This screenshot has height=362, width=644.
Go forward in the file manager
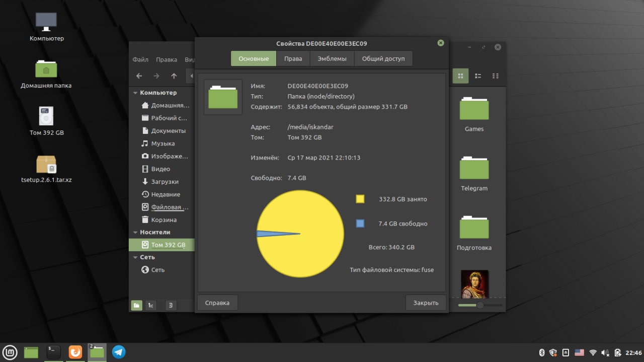(156, 76)
